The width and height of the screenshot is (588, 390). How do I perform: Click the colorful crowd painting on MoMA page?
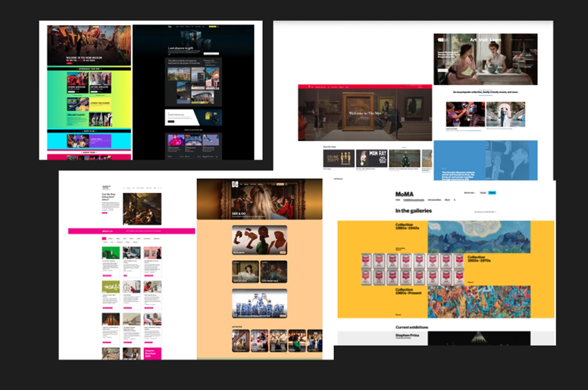pyautogui.click(x=479, y=302)
